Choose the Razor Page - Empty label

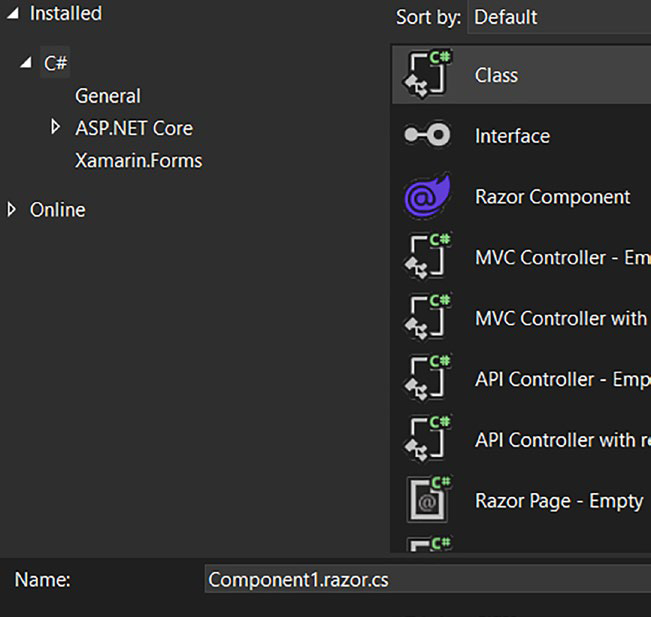559,501
